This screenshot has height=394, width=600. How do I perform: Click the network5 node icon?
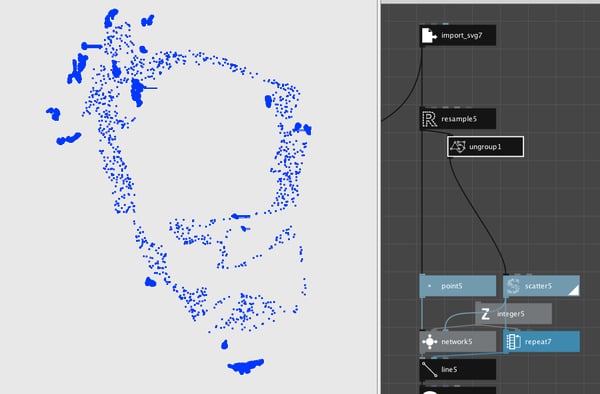tap(429, 342)
